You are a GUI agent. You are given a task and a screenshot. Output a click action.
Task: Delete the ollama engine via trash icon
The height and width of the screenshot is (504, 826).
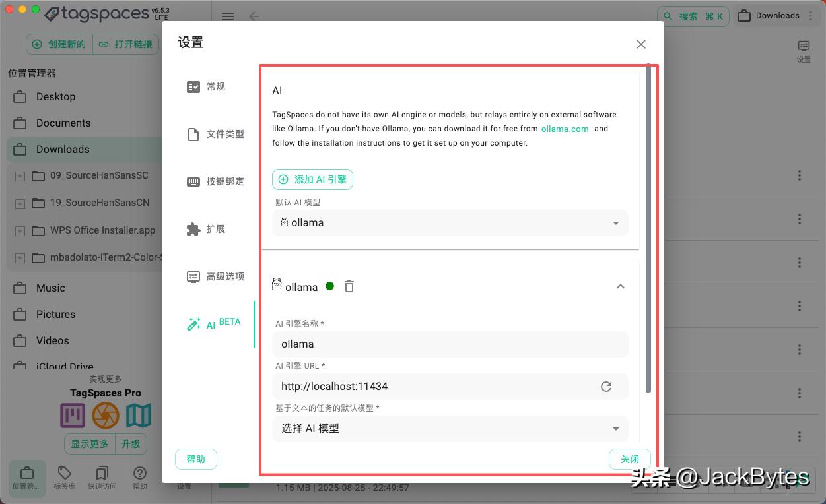point(349,286)
